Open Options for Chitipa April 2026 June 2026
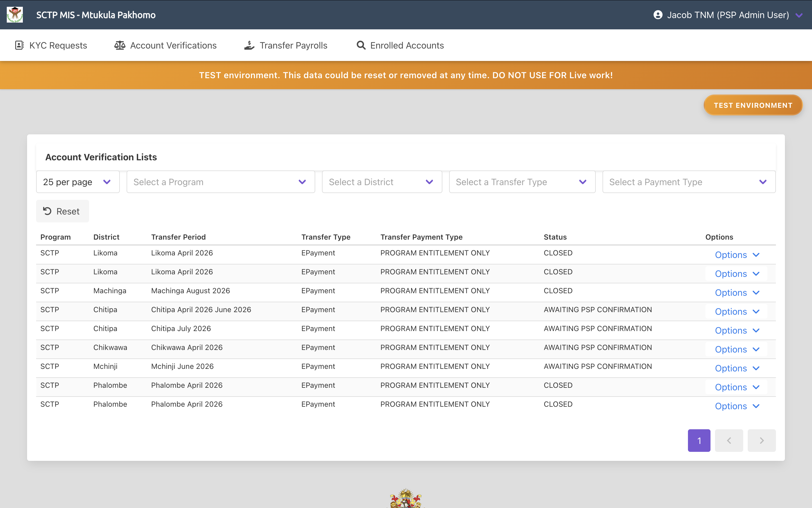Image resolution: width=812 pixels, height=508 pixels. tap(737, 312)
